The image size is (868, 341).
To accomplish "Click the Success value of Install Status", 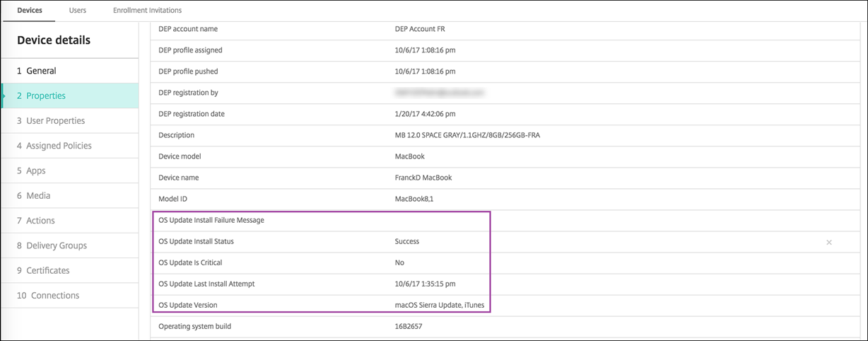I will point(407,241).
